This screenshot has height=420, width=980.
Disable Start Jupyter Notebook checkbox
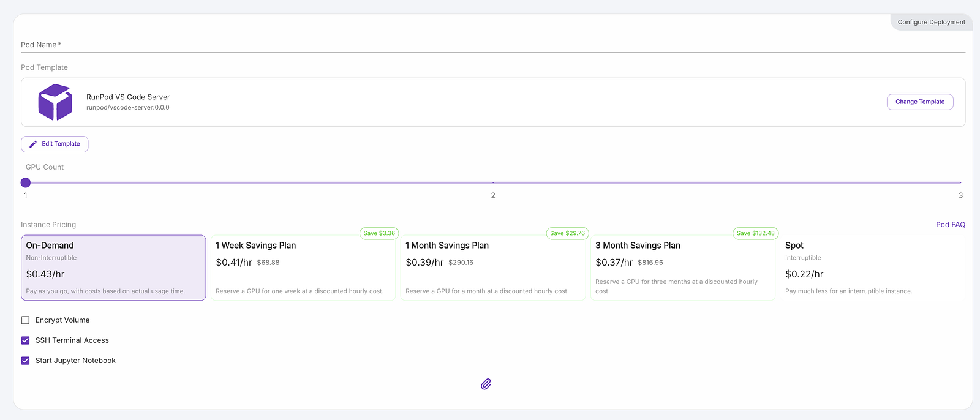25,361
